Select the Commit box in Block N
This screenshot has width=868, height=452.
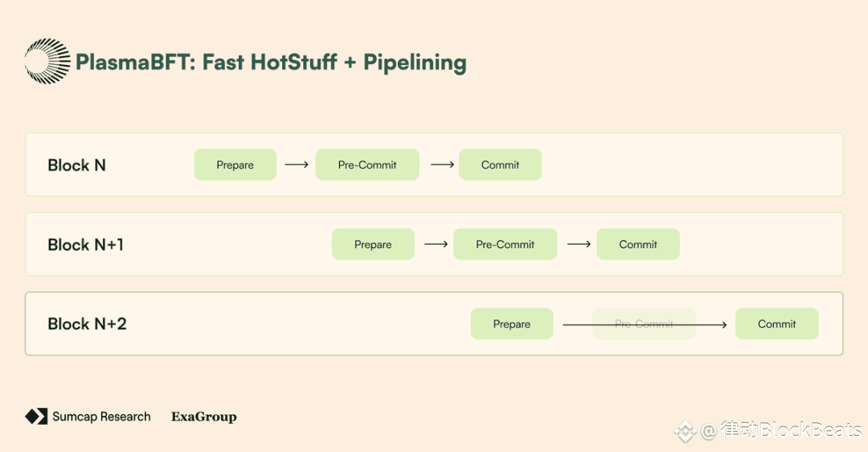pos(501,165)
